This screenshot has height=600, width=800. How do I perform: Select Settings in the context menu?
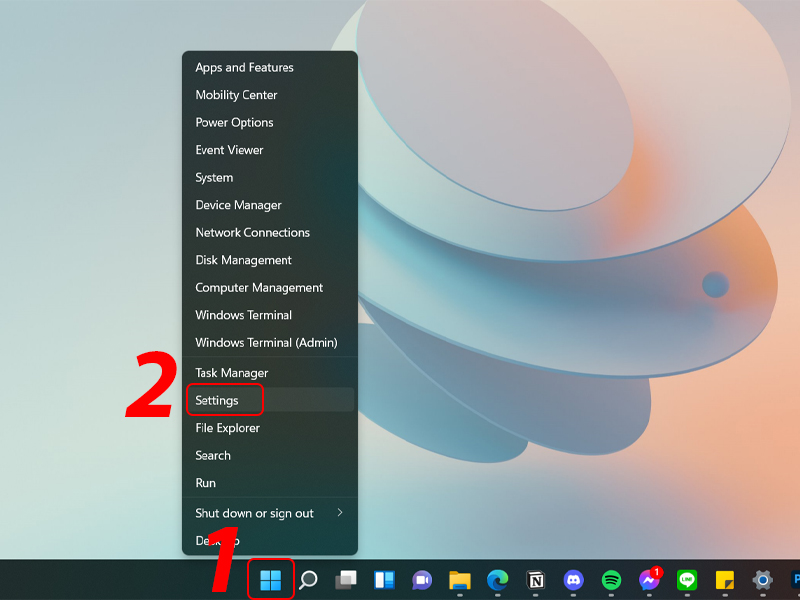pos(269,401)
